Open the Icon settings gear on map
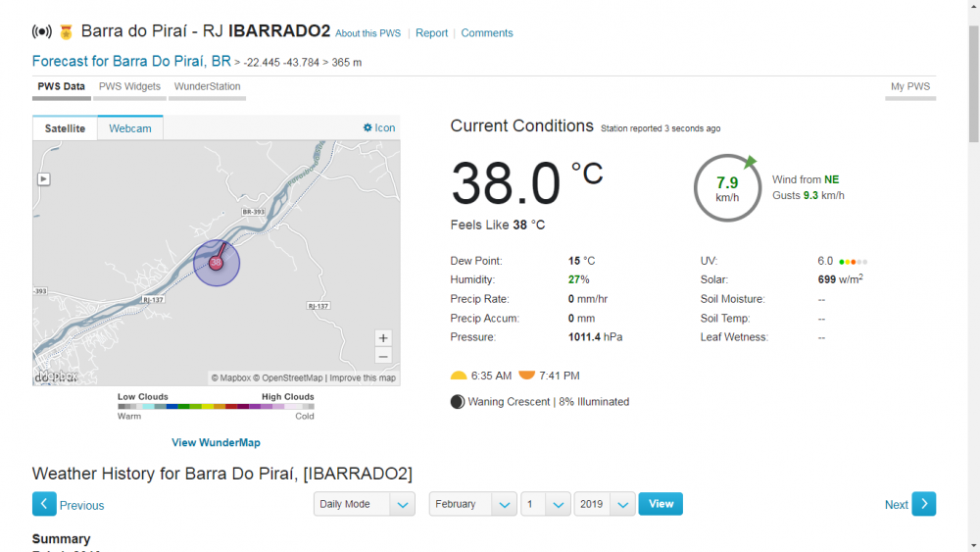Image resolution: width=980 pixels, height=552 pixels. [x=379, y=127]
